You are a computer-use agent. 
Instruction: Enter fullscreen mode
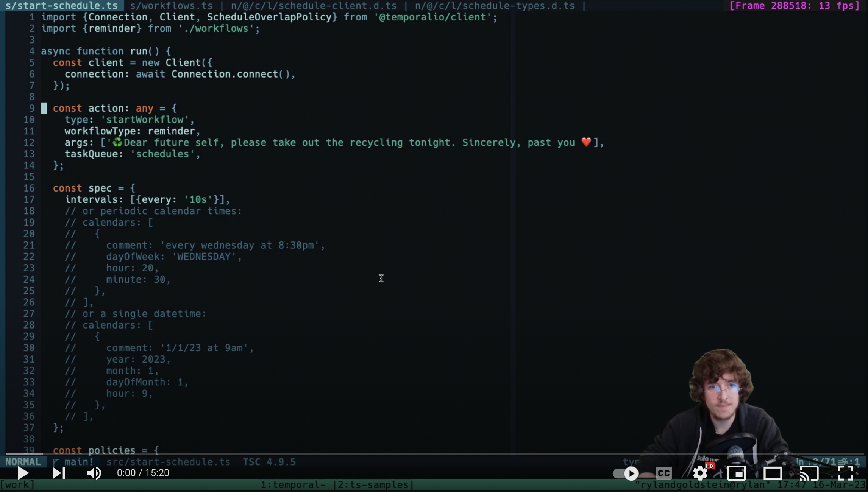click(x=845, y=473)
